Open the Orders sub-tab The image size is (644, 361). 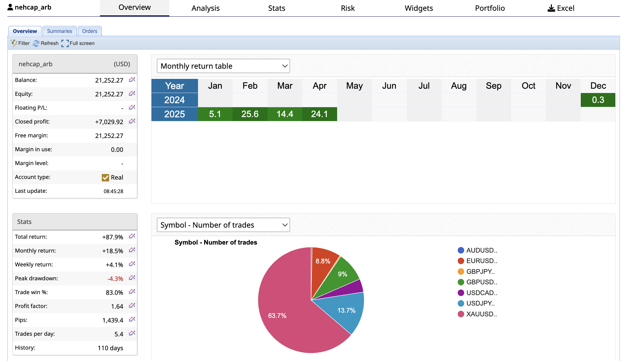(x=89, y=31)
